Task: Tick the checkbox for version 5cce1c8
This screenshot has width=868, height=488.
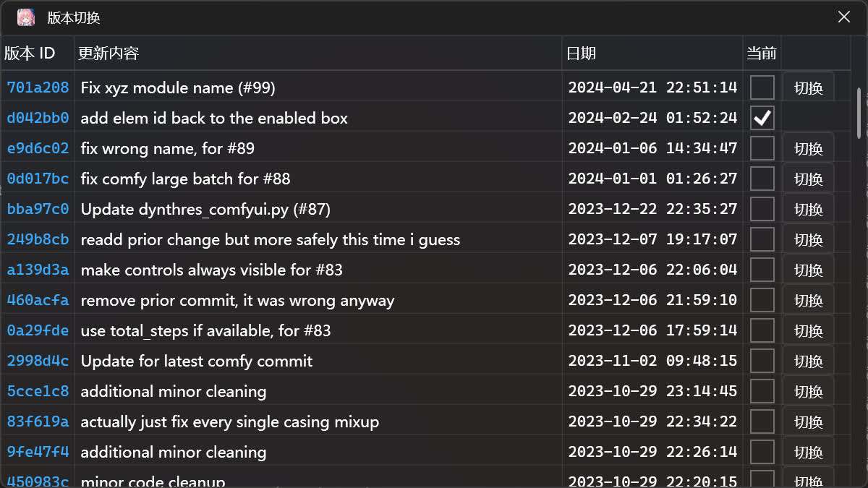Action: (x=762, y=391)
